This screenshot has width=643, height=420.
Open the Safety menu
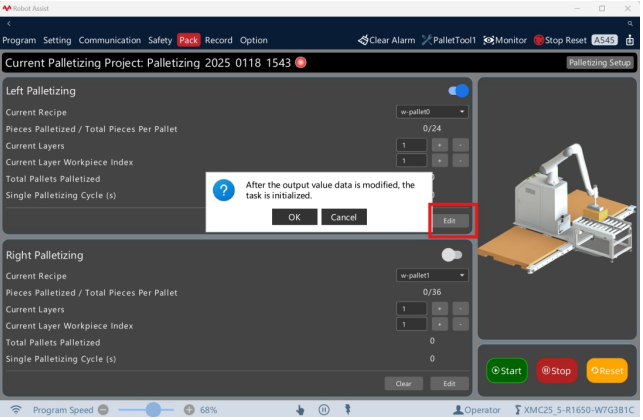click(x=160, y=40)
